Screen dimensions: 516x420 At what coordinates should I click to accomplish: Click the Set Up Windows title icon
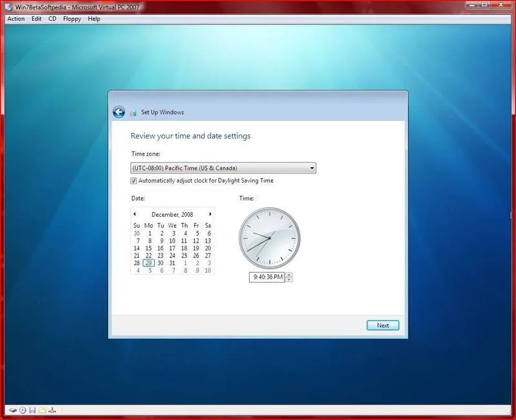coord(134,113)
